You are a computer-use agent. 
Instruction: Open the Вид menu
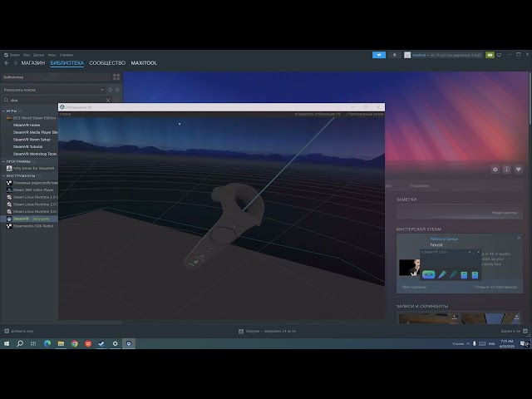27,55
